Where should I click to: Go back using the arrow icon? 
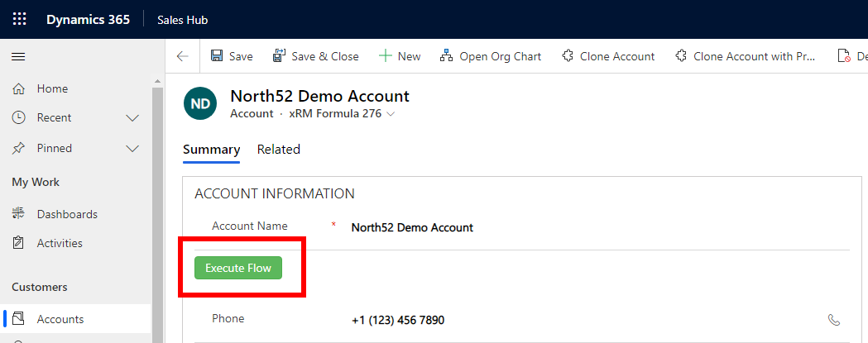click(182, 56)
